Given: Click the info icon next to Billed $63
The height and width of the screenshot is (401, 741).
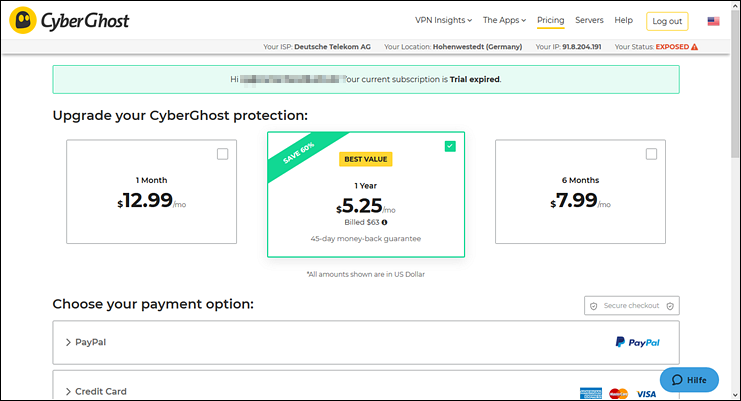Looking at the screenshot, I should [x=384, y=222].
